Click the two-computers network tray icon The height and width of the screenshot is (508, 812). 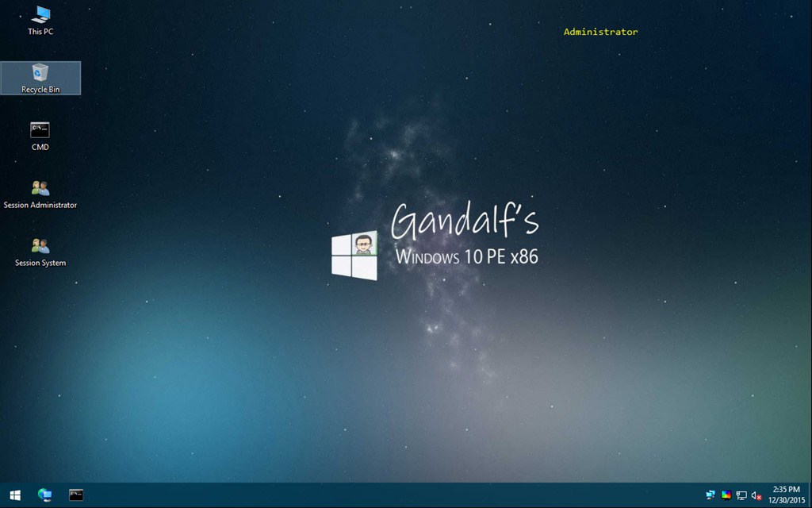[x=710, y=495]
